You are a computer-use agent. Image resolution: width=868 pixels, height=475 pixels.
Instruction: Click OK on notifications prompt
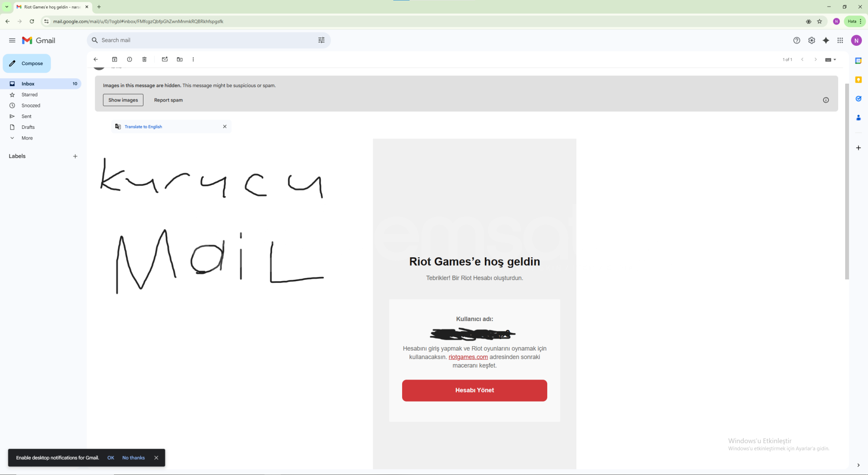(110, 458)
